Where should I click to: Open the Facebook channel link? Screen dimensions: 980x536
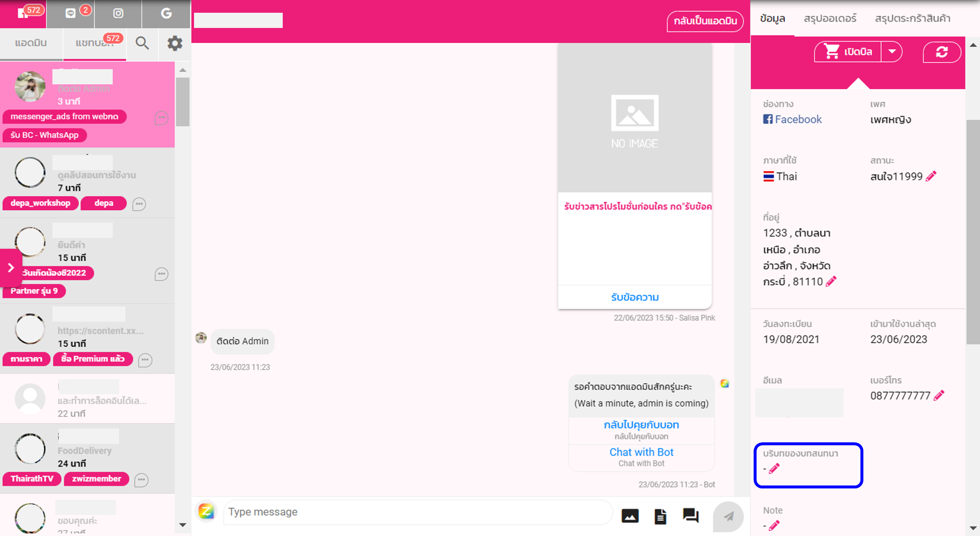tap(792, 119)
